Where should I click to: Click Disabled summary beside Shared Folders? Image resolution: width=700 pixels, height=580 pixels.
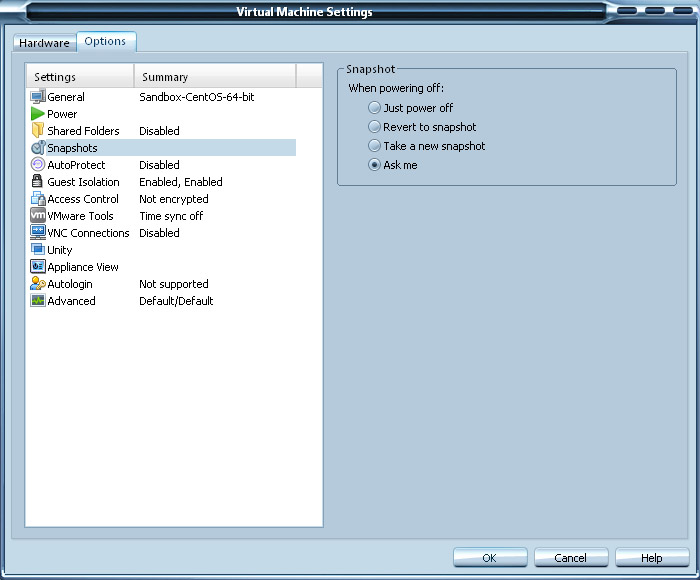coord(159,131)
